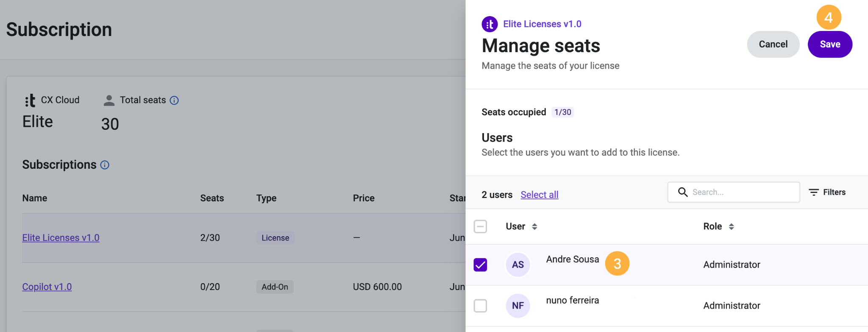Image resolution: width=868 pixels, height=332 pixels.
Task: Click the Total seats value 30
Action: (110, 124)
